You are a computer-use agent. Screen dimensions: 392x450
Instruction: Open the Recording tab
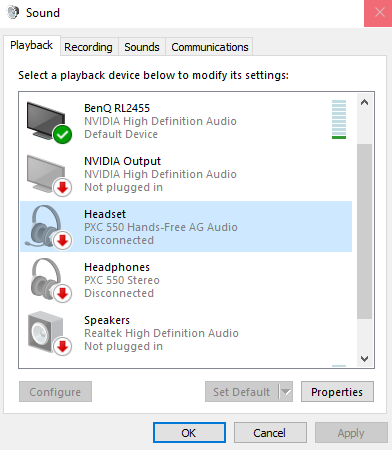pos(88,47)
